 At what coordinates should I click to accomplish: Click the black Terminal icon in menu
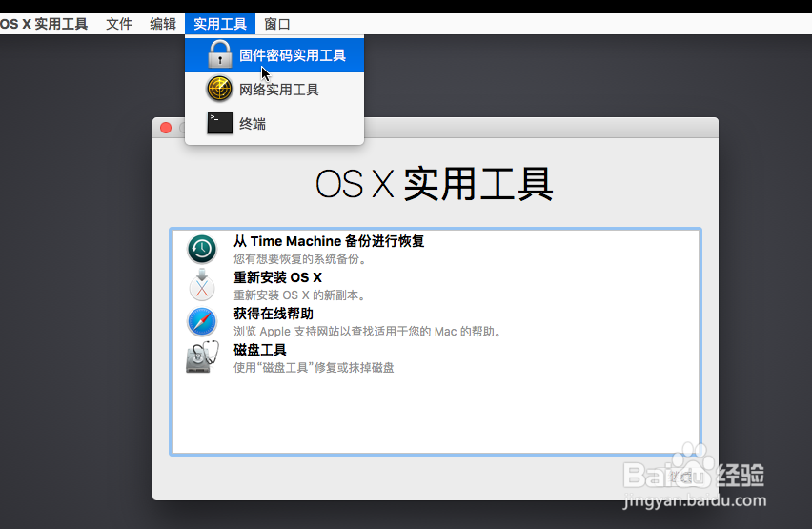pos(219,123)
